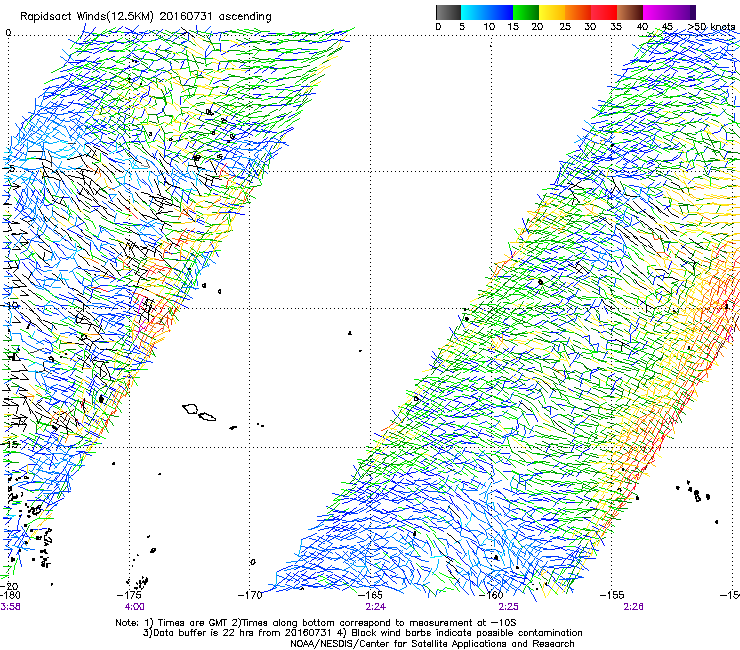The height and width of the screenshot is (650, 740).
Task: Click the '0' latitude label at top-left of map
Action: point(8,33)
